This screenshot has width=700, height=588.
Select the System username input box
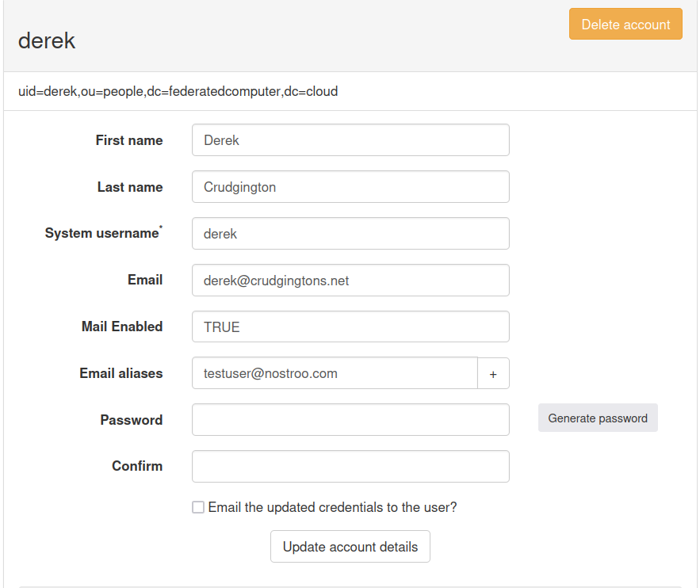pyautogui.click(x=350, y=234)
